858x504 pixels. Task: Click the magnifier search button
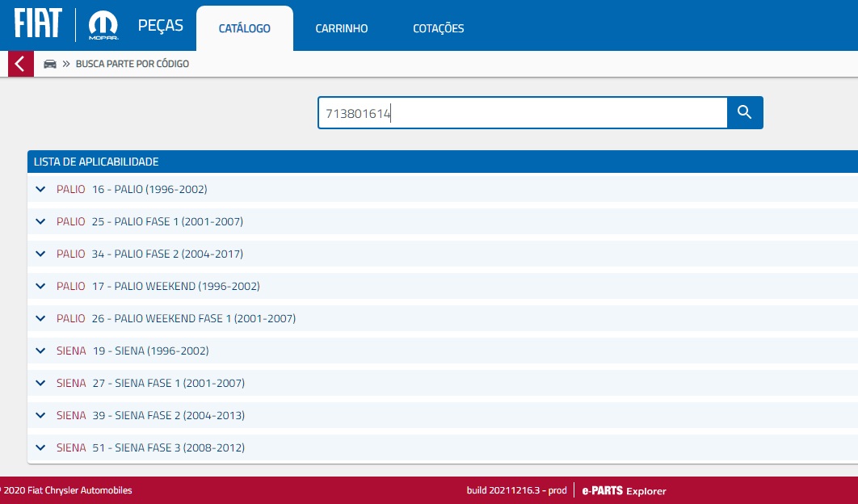coord(745,113)
